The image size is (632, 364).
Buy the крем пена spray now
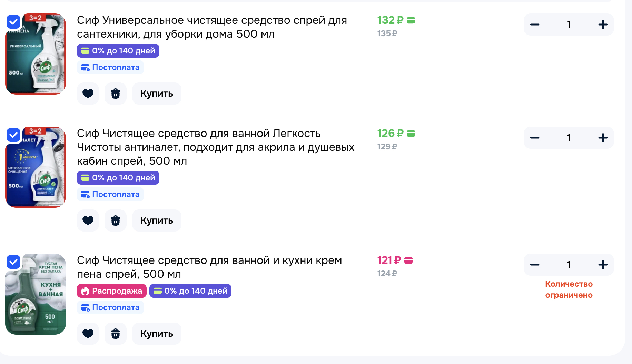[x=157, y=334]
